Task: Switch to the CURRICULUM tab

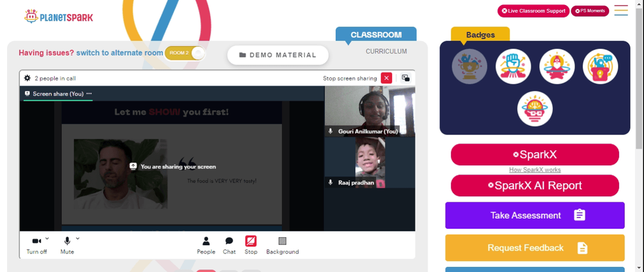Action: 386,51
